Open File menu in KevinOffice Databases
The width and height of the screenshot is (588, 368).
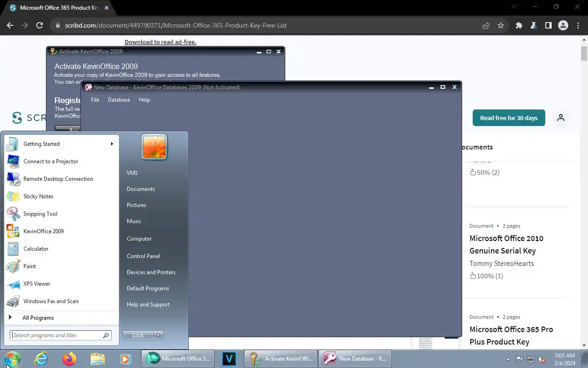click(x=95, y=100)
